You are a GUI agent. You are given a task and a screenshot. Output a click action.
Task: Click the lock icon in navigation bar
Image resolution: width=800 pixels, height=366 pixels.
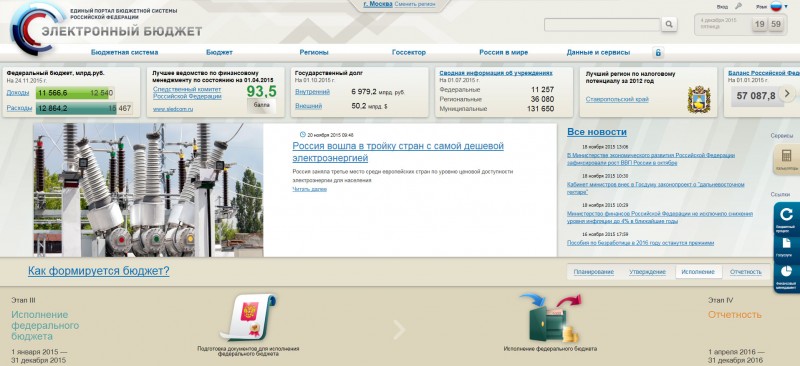pos(658,52)
